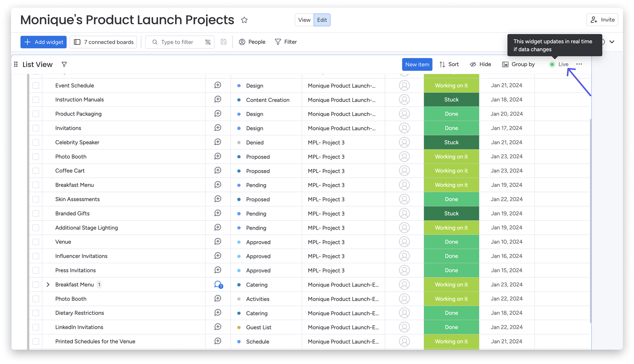
Task: Open Press Invitations item name
Action: pos(76,270)
